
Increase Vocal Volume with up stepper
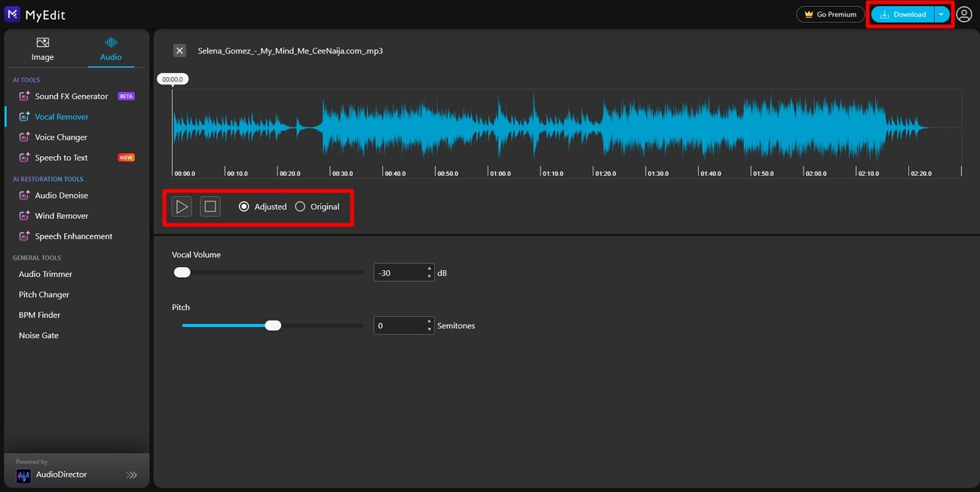430,269
